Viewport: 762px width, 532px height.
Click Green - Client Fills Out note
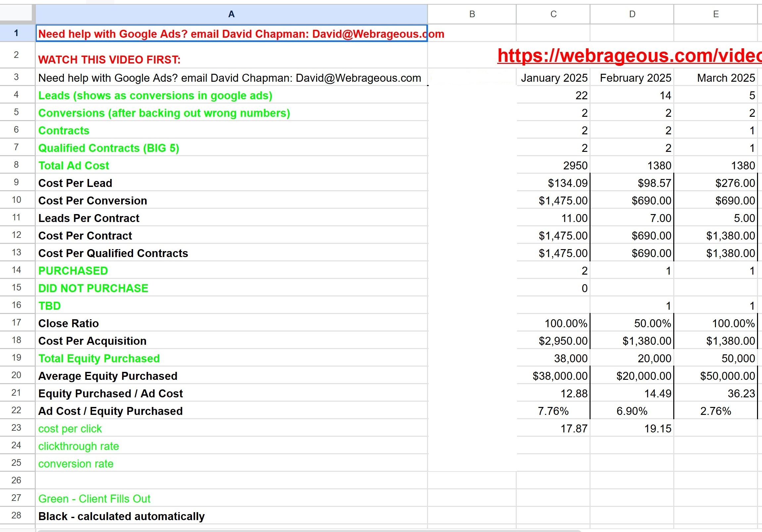pos(94,499)
